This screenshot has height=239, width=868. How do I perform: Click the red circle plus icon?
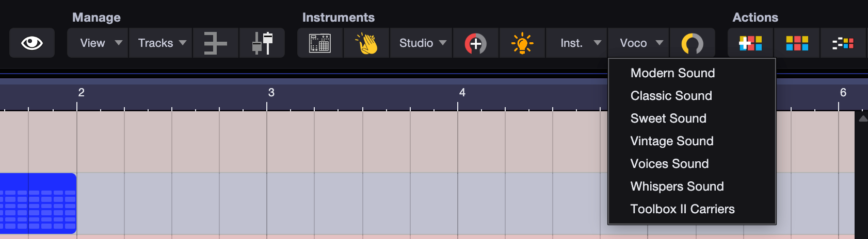[476, 43]
